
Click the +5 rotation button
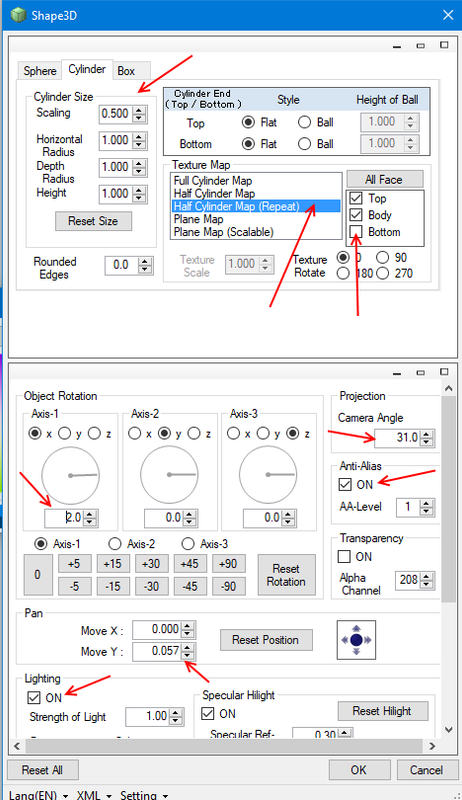pyautogui.click(x=74, y=564)
